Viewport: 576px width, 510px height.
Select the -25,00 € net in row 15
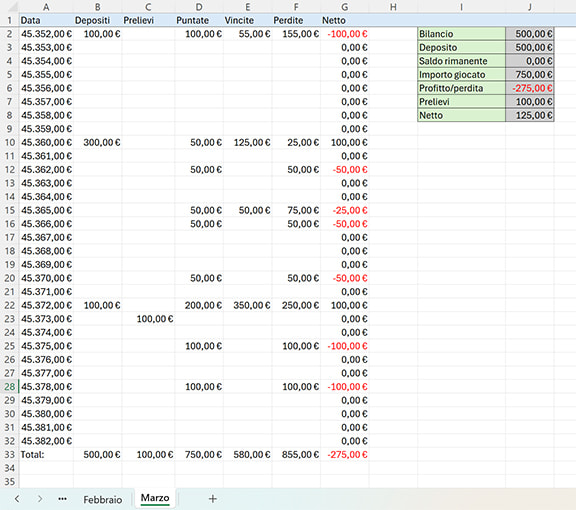click(x=345, y=210)
